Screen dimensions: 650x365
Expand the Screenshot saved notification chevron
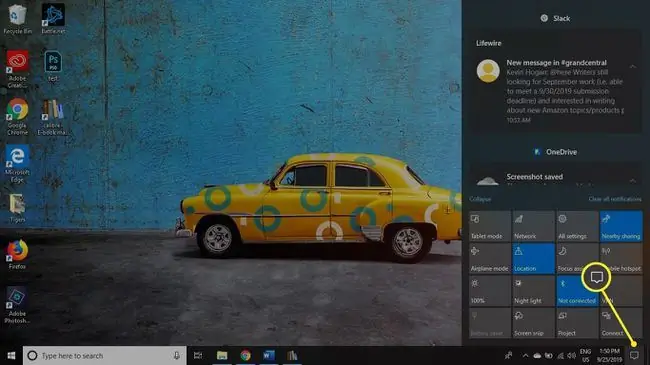[x=633, y=180]
